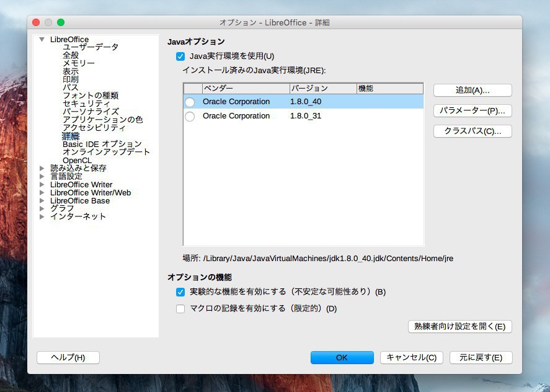The image size is (550, 392).
Task: Click キャンセル(C) button
Action: click(x=412, y=358)
